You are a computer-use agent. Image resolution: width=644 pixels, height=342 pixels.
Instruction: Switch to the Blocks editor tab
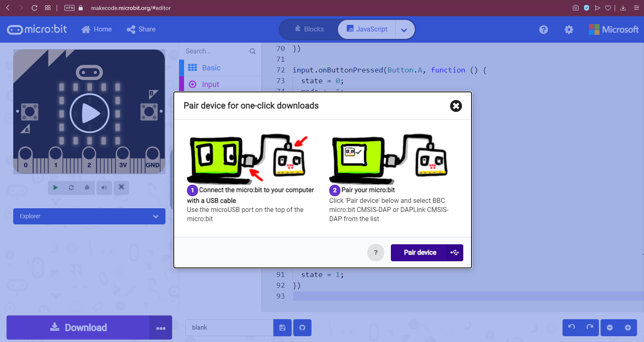[309, 29]
